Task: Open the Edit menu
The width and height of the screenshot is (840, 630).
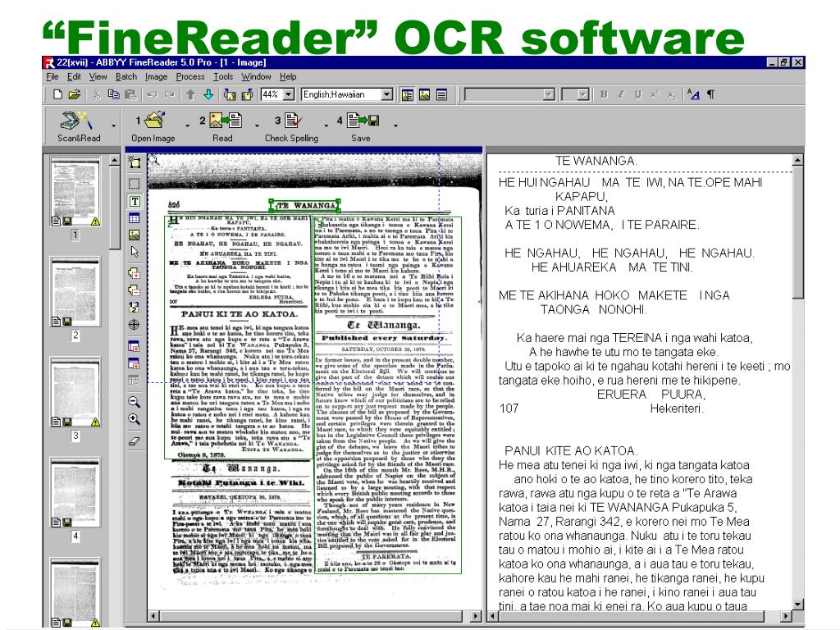Action: point(74,76)
